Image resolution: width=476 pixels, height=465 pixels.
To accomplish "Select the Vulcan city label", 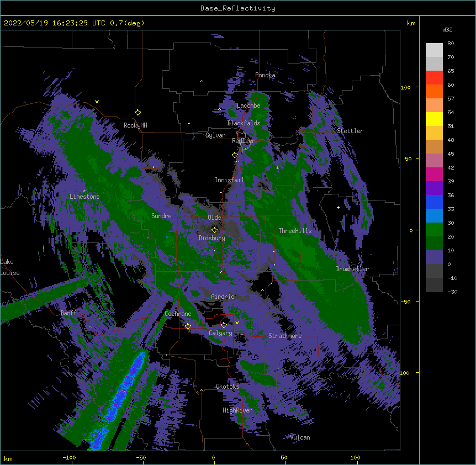I will 300,437.
